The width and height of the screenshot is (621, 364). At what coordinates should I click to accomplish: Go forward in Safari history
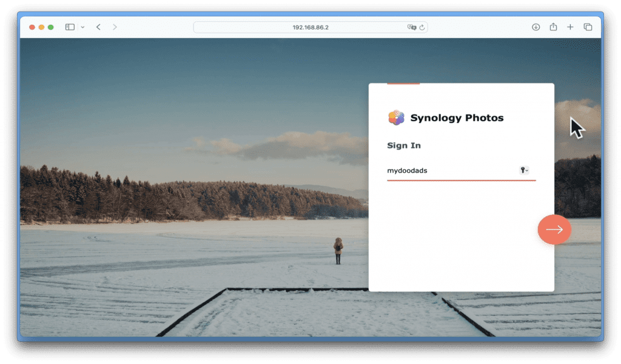click(115, 27)
